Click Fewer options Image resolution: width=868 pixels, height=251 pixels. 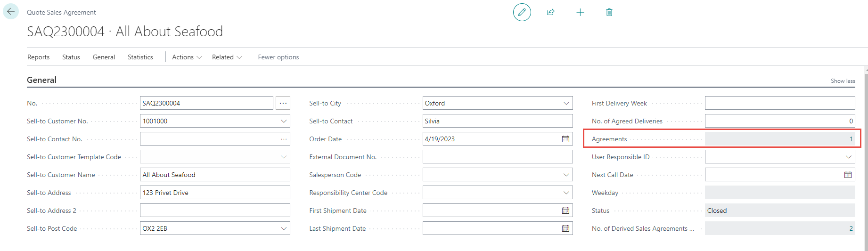[278, 57]
